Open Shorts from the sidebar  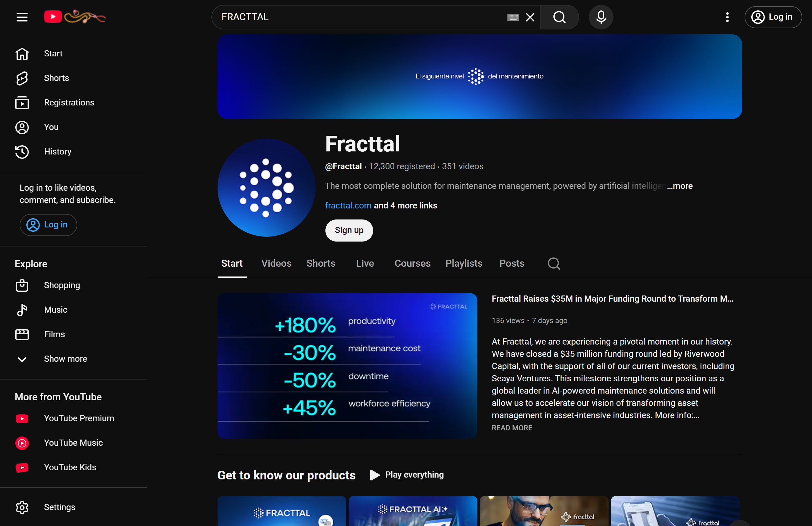click(x=56, y=78)
